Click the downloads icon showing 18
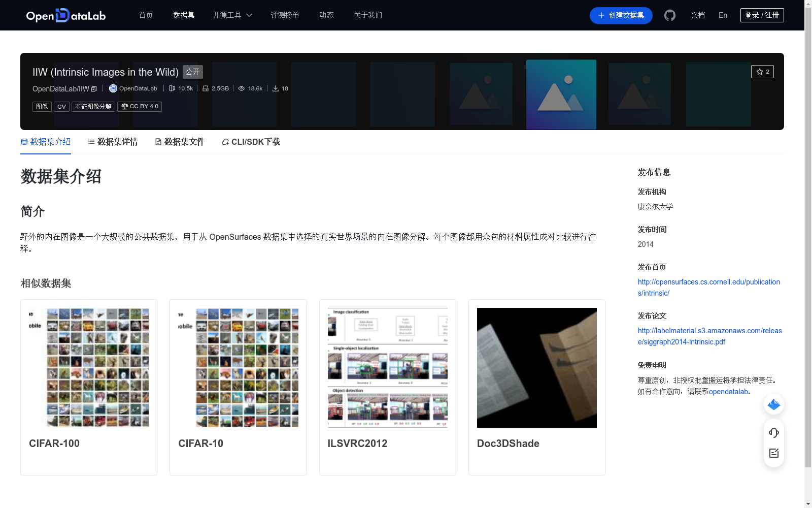Screen dimensions: 812x508 pyautogui.click(x=276, y=88)
